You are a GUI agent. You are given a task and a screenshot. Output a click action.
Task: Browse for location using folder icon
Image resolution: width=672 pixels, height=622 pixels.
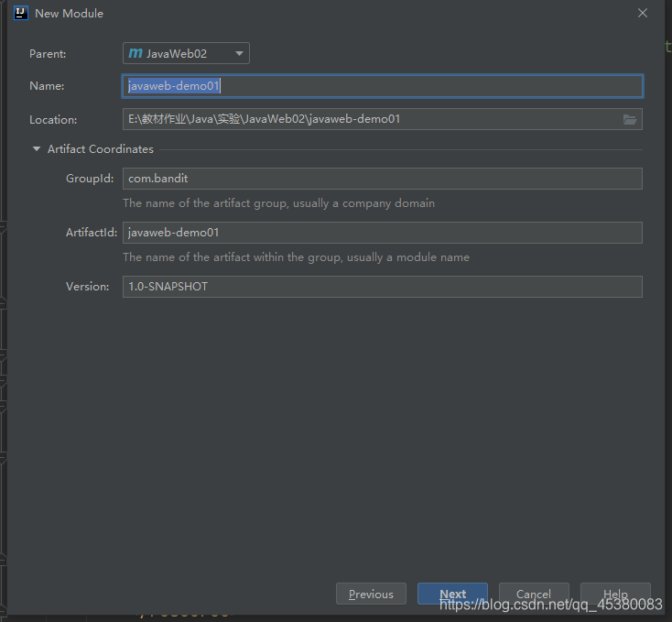point(630,120)
